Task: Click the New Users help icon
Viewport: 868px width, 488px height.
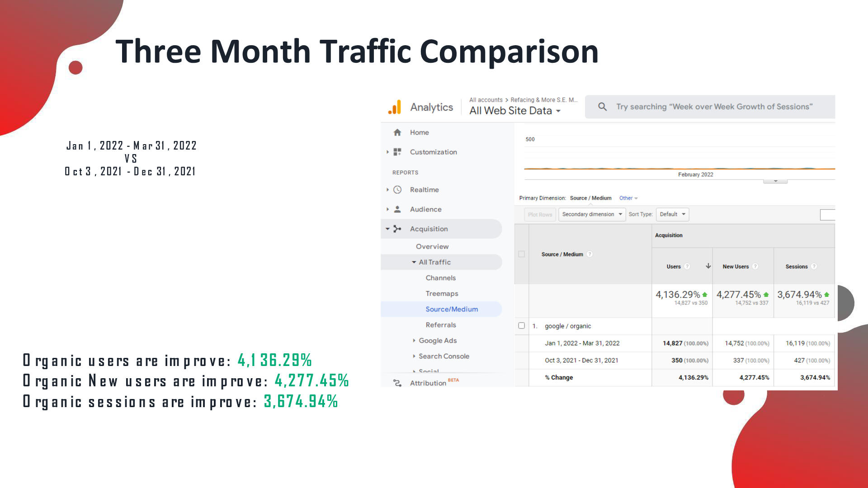Action: click(755, 267)
